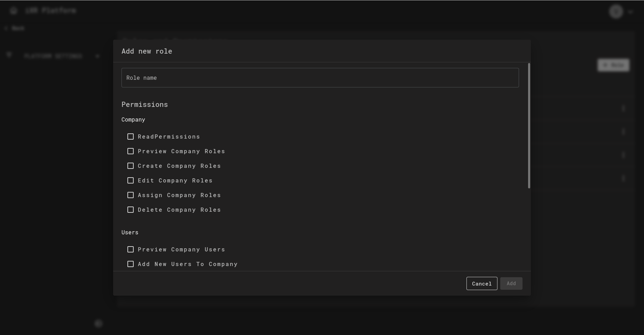
Task: Check the Create Company Roles box
Action: (x=131, y=166)
